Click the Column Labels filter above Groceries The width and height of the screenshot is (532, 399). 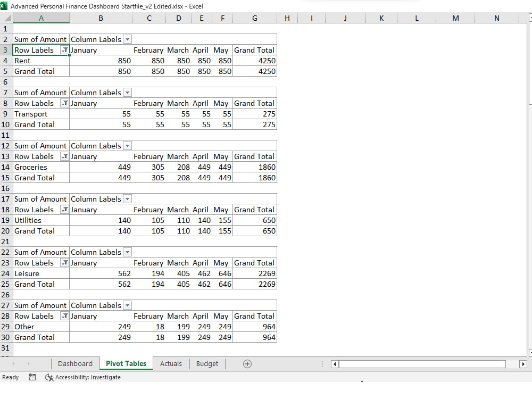[x=127, y=145]
